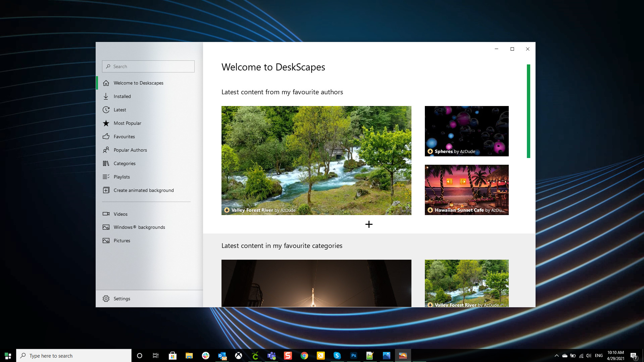Show hidden icons in the system tray

[556, 356]
